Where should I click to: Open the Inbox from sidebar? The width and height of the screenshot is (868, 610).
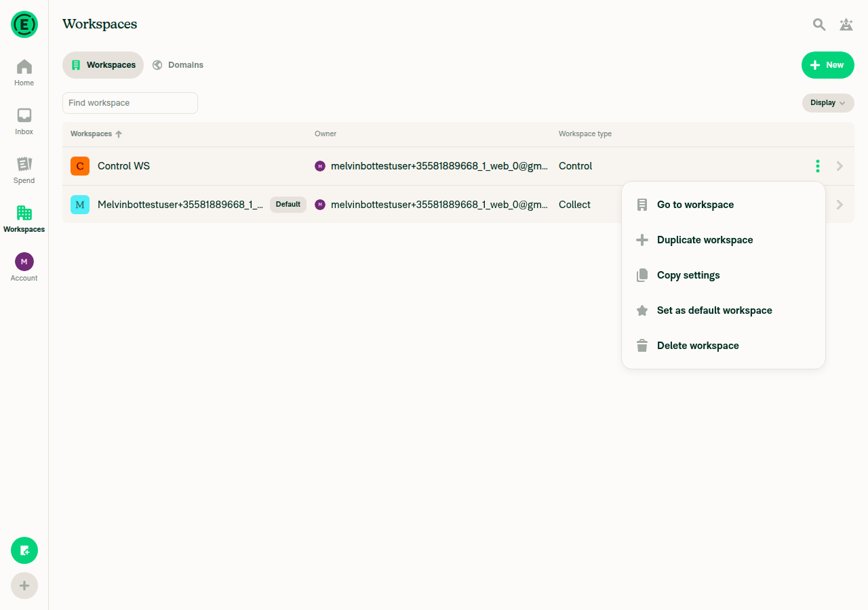point(24,121)
